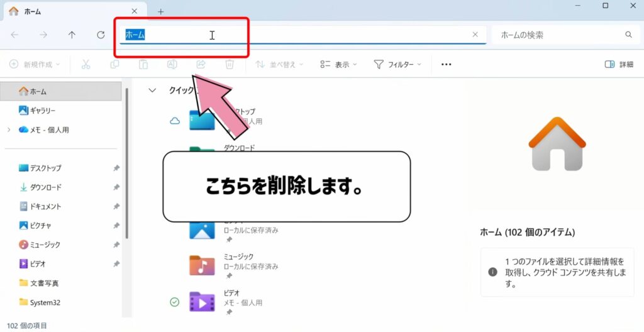Click the Back navigation arrow
The width and height of the screenshot is (644, 332).
click(x=14, y=35)
